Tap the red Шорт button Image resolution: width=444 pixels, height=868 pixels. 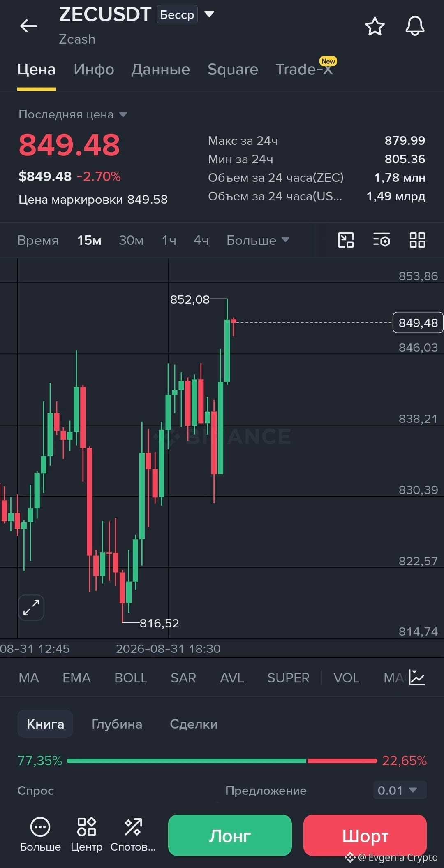[365, 835]
